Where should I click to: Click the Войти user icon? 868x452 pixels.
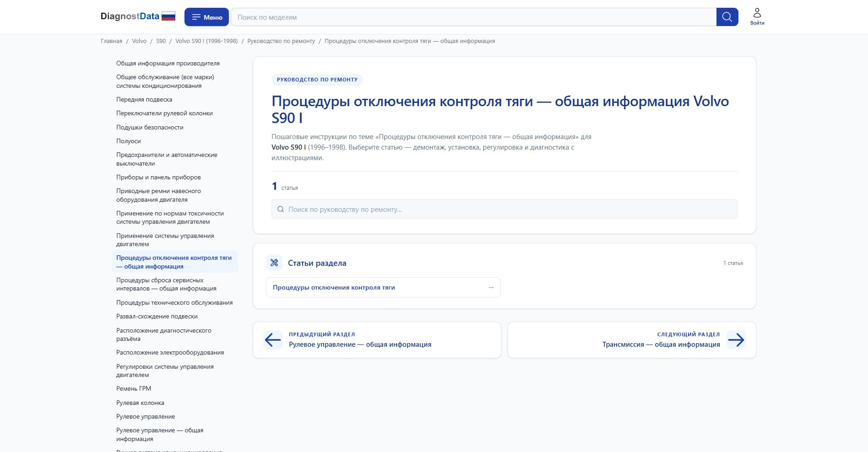tap(757, 16)
